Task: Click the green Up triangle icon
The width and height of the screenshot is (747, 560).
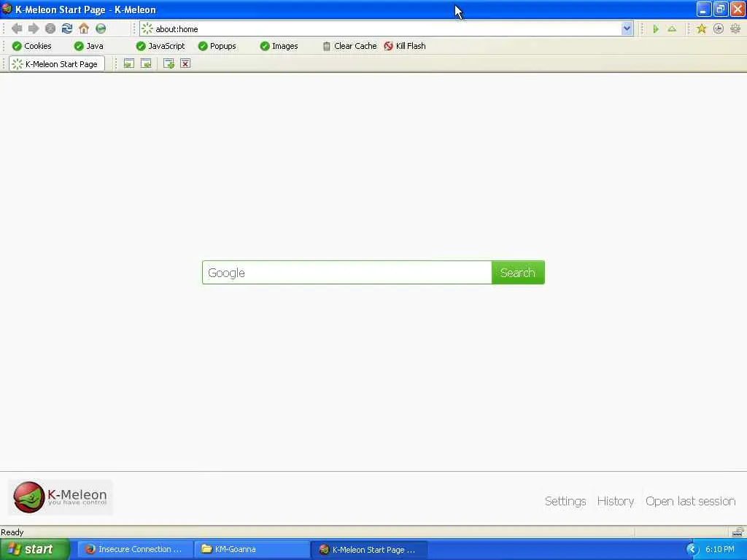Action: [x=672, y=29]
